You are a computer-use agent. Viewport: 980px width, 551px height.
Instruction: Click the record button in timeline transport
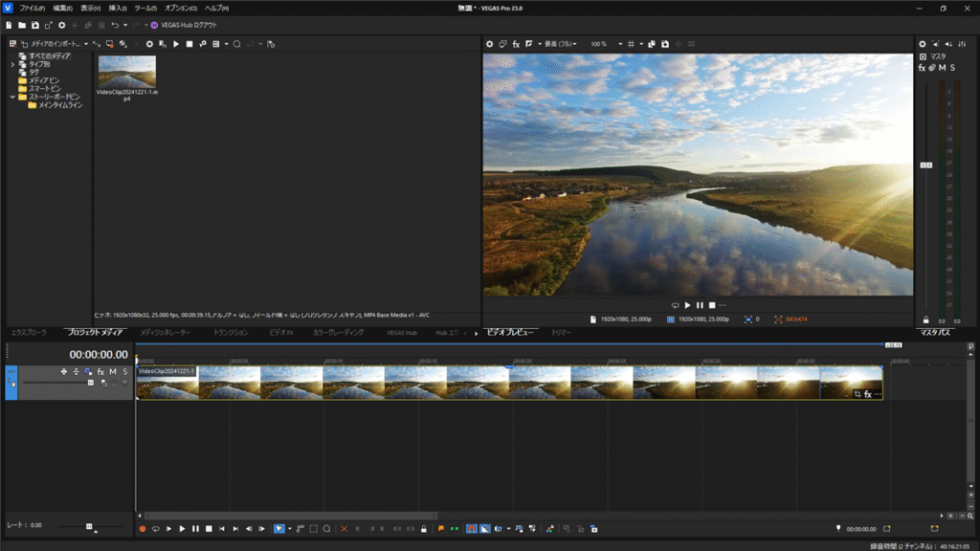coord(143,528)
